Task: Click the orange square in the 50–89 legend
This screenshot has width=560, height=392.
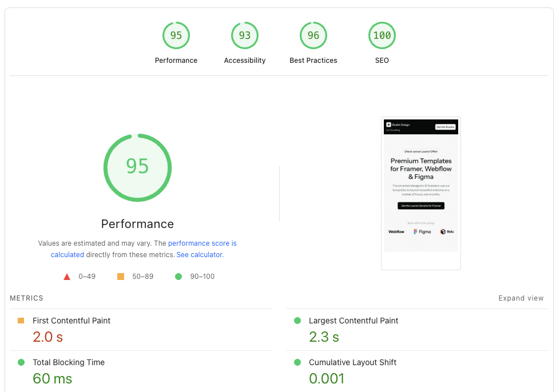Action: (x=120, y=276)
